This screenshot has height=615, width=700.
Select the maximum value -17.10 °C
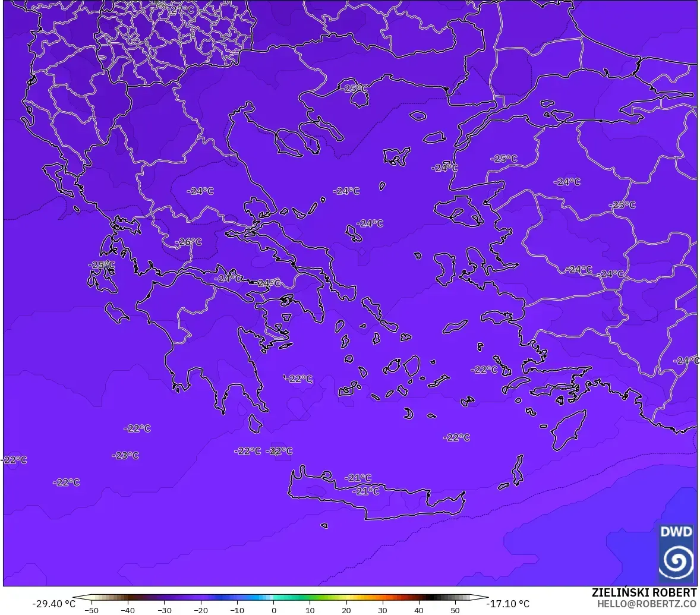pyautogui.click(x=507, y=604)
